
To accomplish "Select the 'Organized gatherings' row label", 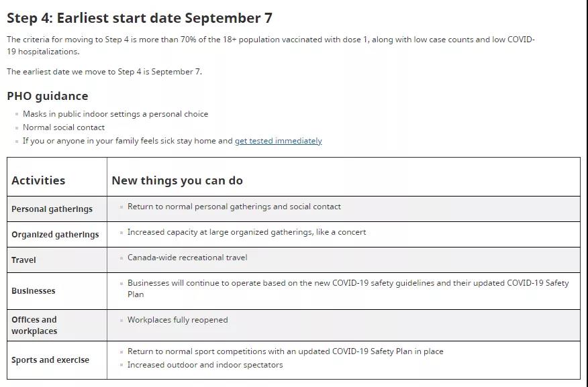I will click(55, 235).
